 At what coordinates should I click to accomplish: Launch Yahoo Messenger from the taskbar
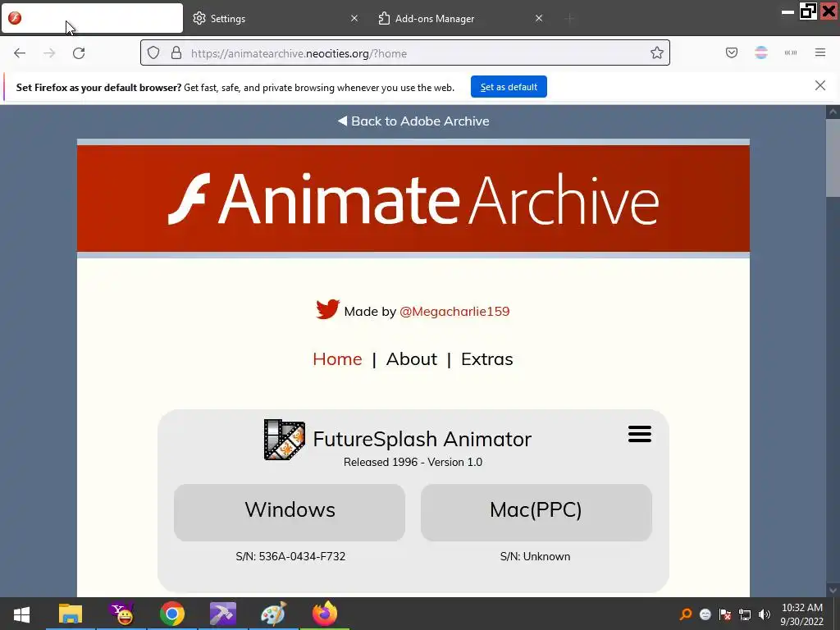tap(121, 614)
